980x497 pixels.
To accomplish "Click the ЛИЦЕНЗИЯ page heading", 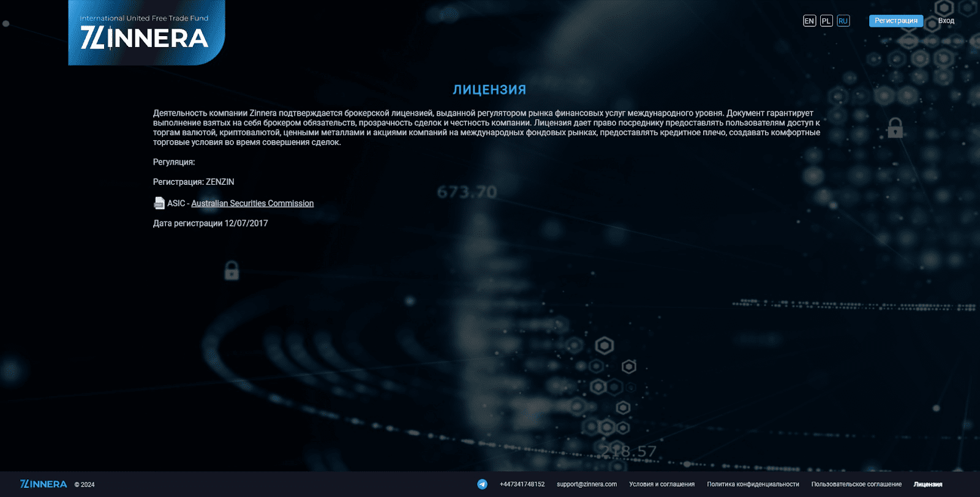I will click(489, 89).
